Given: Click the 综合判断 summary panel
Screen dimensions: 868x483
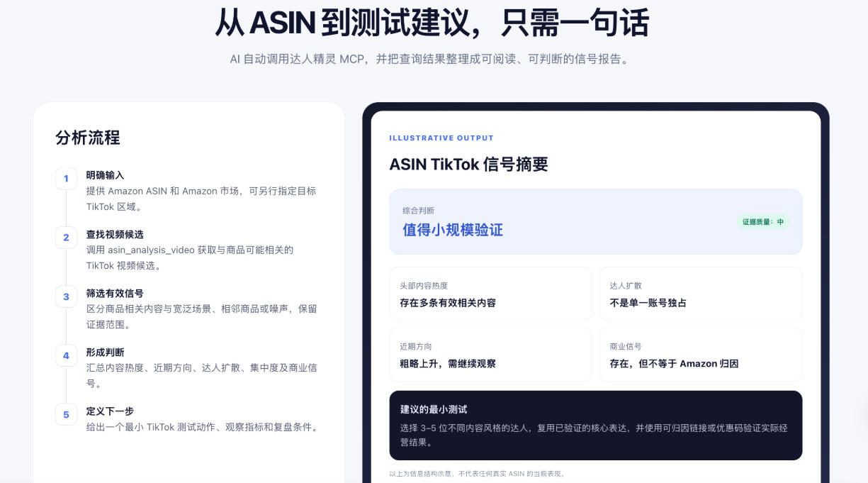Looking at the screenshot, I should point(596,221).
